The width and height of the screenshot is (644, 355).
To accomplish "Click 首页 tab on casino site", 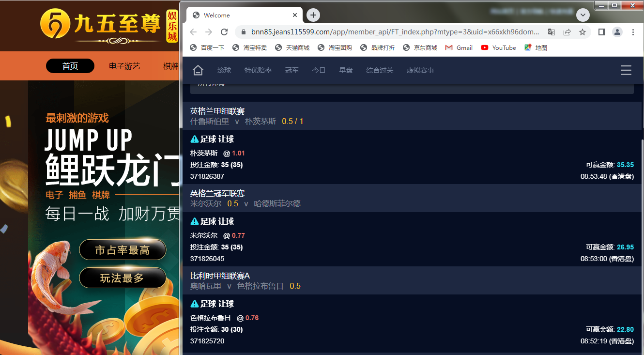I will [70, 66].
